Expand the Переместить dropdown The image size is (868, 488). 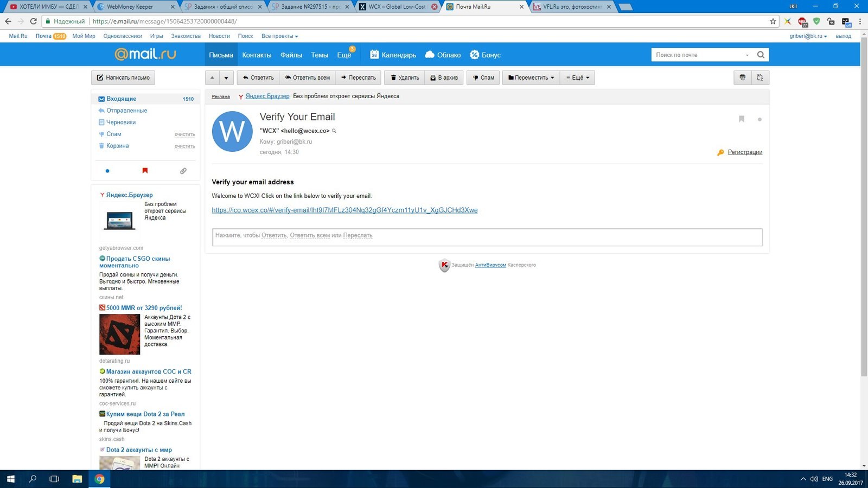(x=531, y=78)
